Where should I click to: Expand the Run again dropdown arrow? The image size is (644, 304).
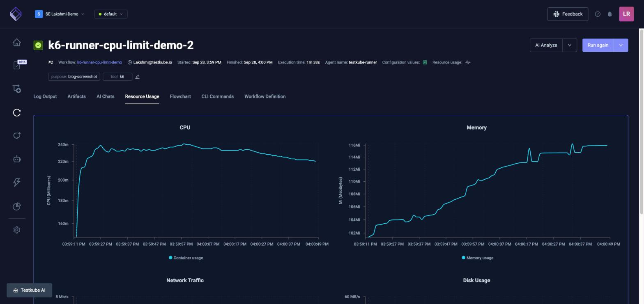(621, 45)
